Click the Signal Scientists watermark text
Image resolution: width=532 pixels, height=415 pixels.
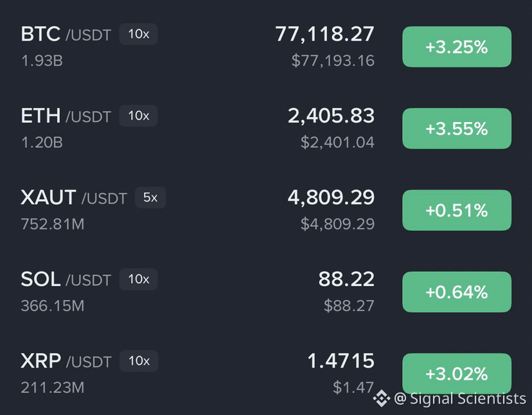pos(468,399)
